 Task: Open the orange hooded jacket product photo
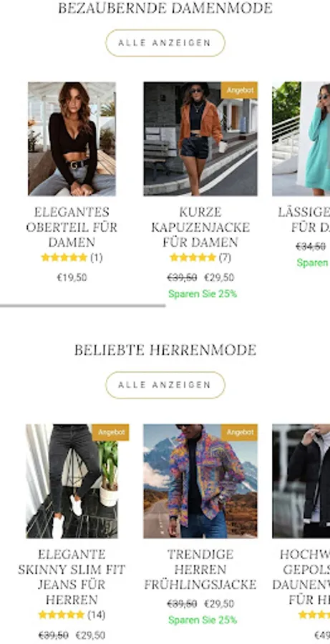click(x=200, y=139)
